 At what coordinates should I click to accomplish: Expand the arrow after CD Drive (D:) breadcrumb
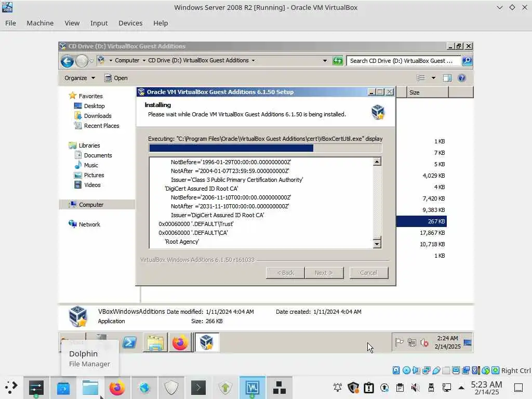[253, 60]
